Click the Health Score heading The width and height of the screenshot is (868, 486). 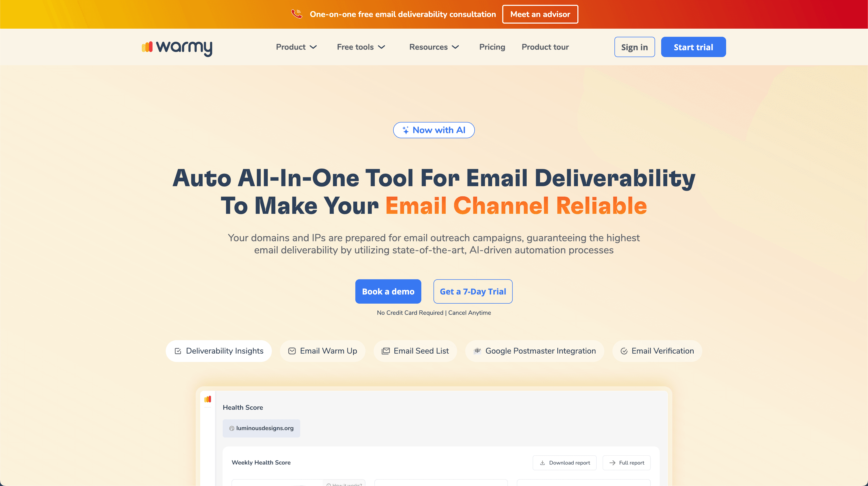[x=243, y=408]
